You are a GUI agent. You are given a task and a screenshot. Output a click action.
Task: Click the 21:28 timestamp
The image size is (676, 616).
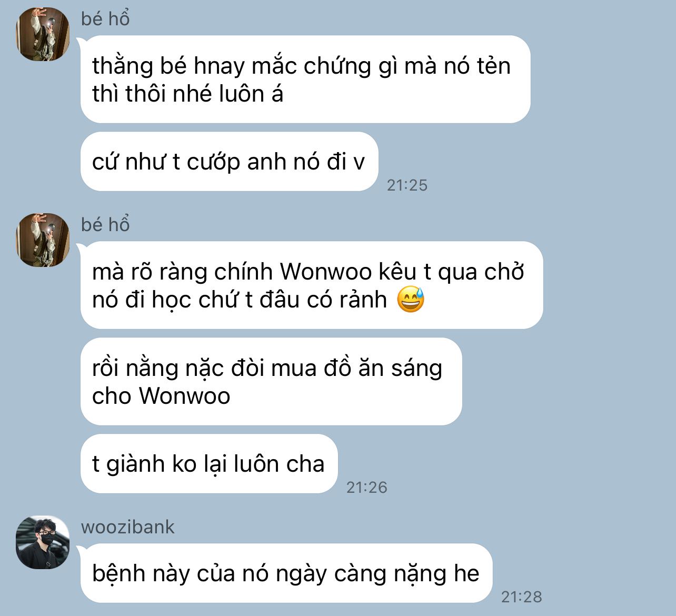[x=521, y=597]
